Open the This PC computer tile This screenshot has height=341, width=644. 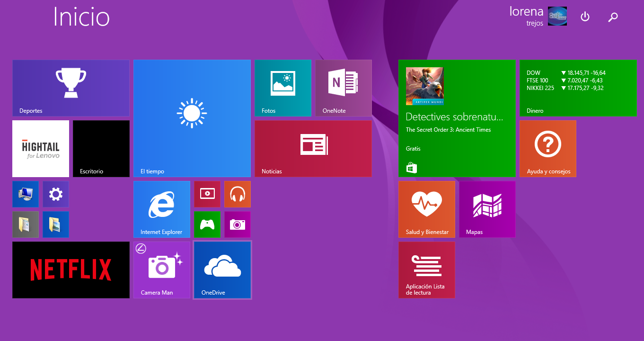[x=26, y=194]
